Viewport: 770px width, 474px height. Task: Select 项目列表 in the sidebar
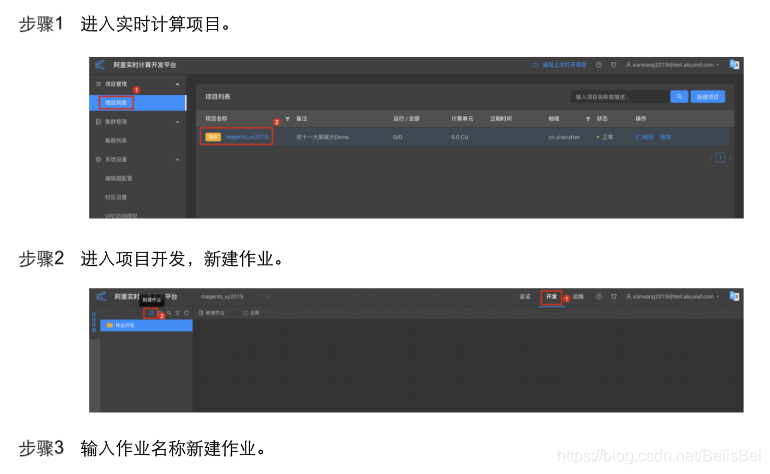click(138, 103)
